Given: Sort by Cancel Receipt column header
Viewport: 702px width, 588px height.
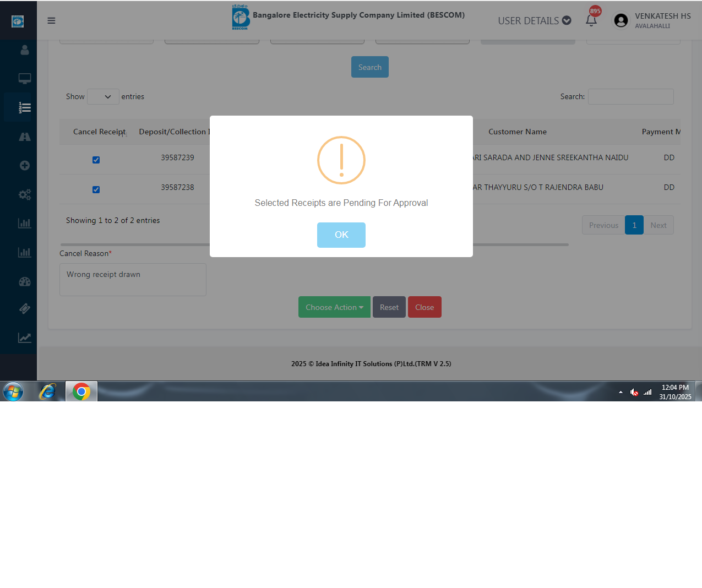Looking at the screenshot, I should tap(99, 132).
